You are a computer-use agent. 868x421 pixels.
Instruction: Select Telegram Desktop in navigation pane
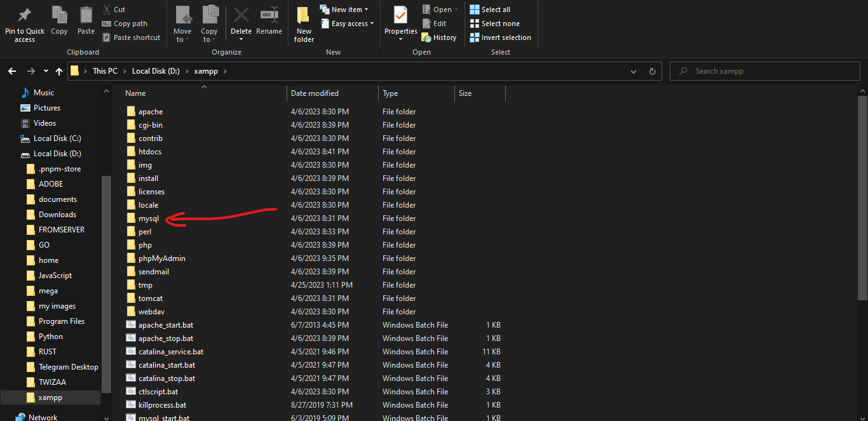click(68, 367)
